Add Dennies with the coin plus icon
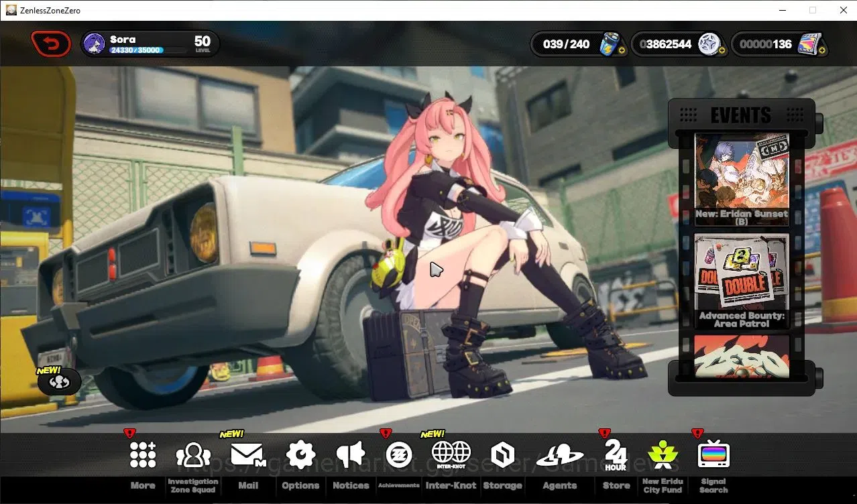857x504 pixels. coord(722,51)
